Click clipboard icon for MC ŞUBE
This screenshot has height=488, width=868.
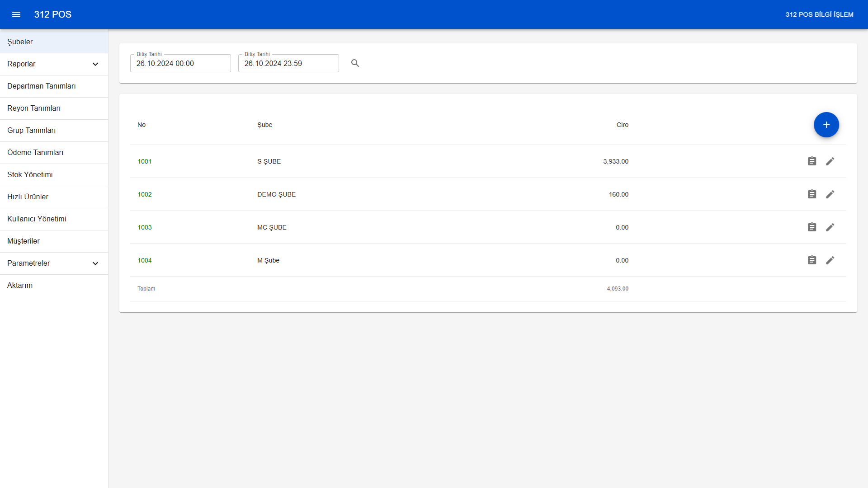click(812, 227)
